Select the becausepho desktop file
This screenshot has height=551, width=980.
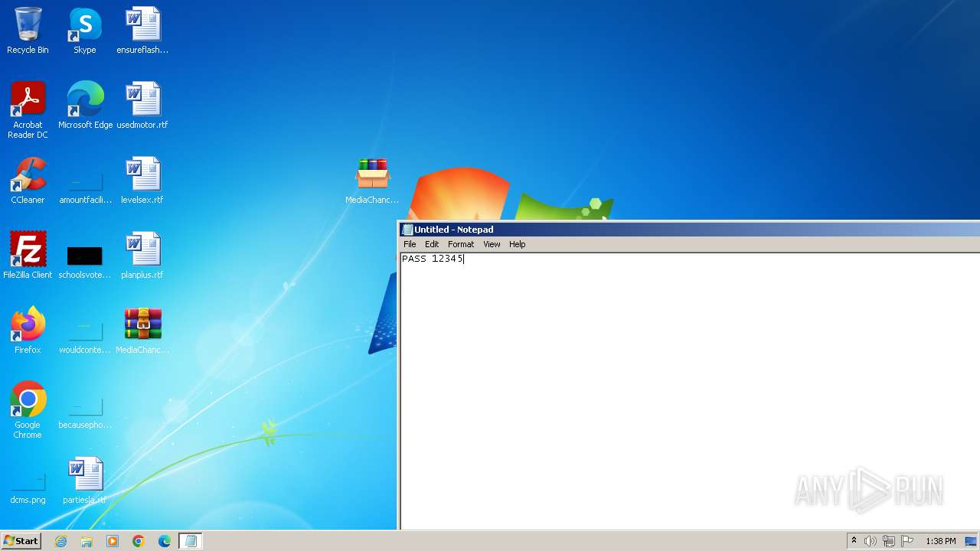tap(85, 412)
